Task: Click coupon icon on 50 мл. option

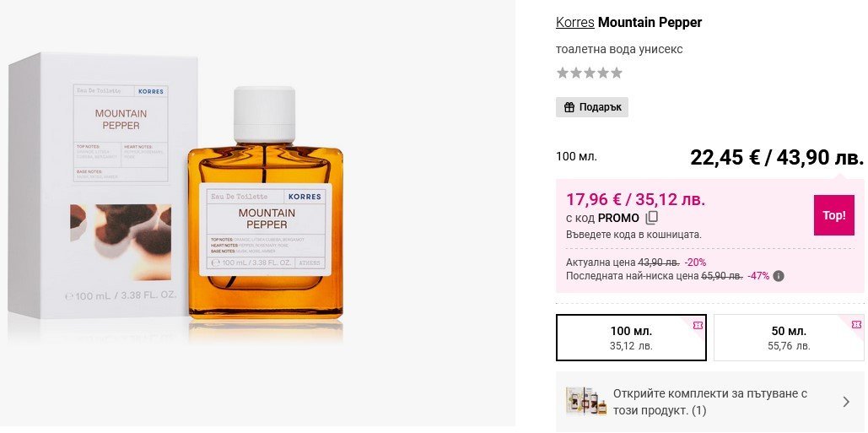Action: (x=856, y=325)
